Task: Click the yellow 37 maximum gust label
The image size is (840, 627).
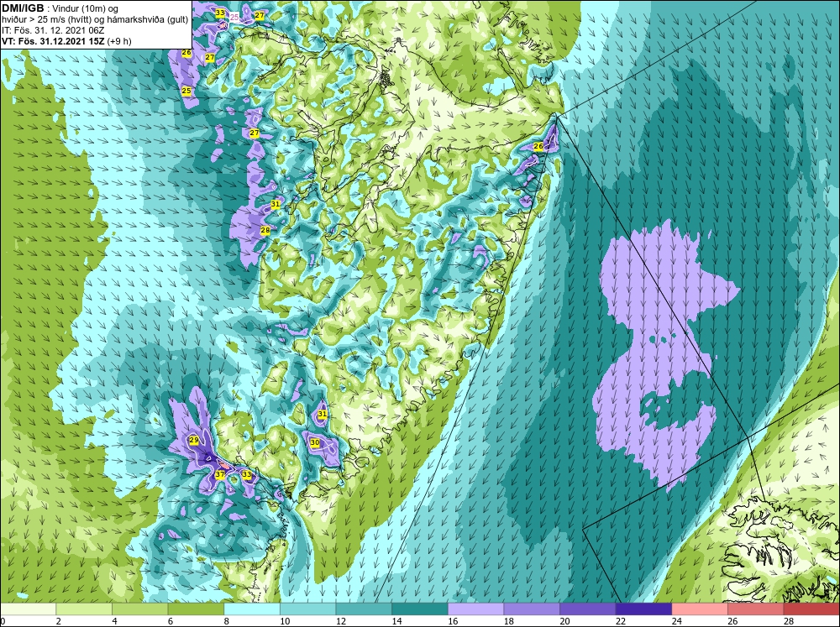Action: click(219, 474)
